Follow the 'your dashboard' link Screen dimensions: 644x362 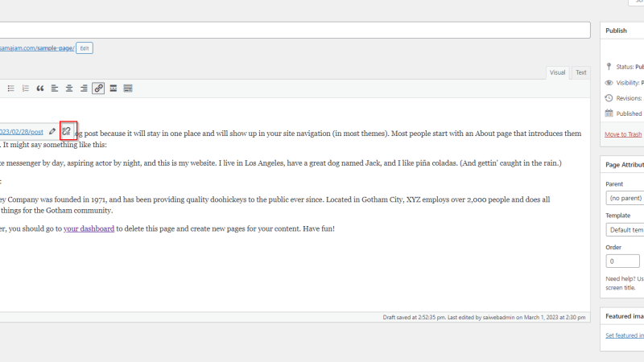89,228
